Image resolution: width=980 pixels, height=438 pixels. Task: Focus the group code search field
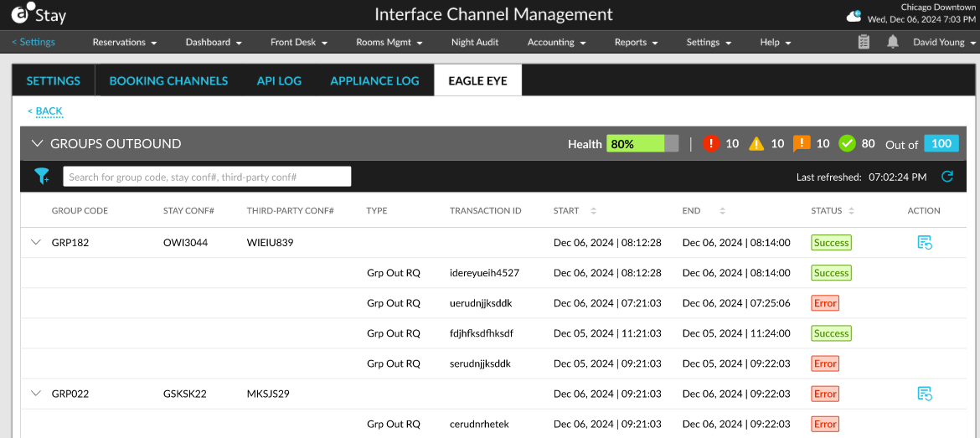click(207, 177)
